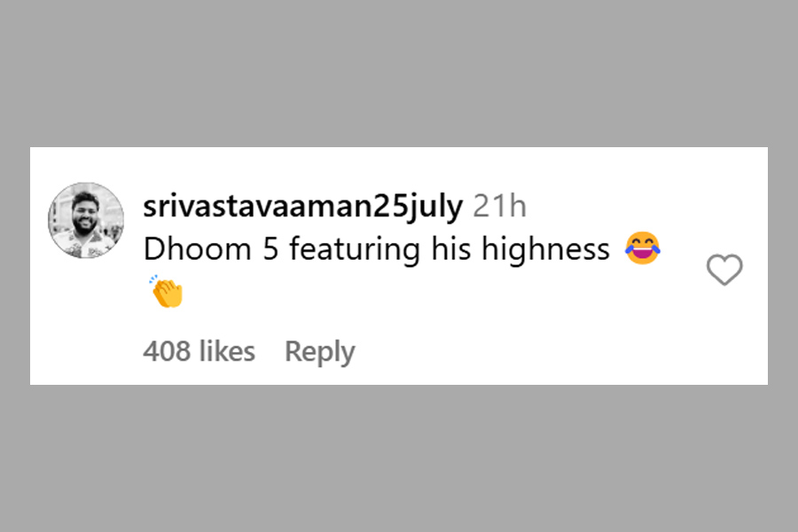Like the comment with the heart icon

click(x=724, y=270)
